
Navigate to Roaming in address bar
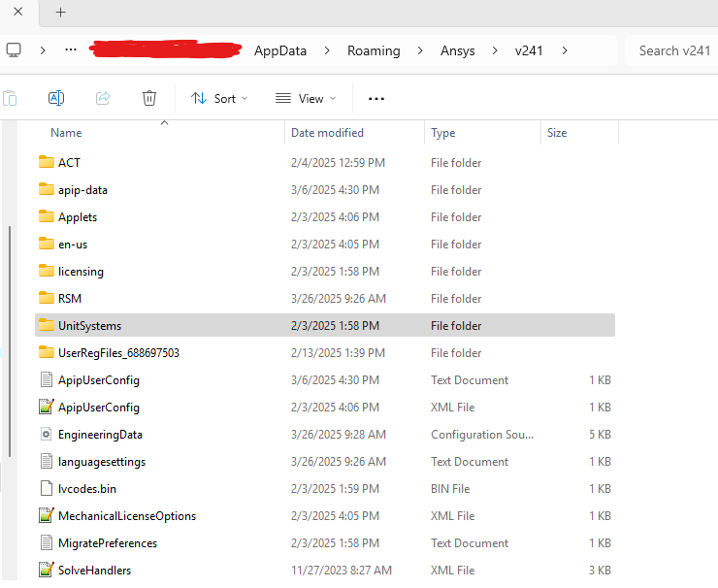coord(374,50)
